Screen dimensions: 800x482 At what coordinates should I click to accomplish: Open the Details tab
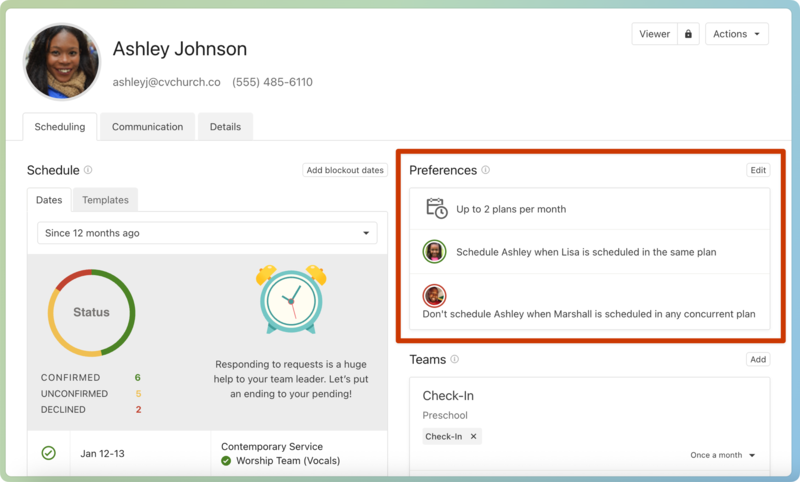click(x=225, y=127)
